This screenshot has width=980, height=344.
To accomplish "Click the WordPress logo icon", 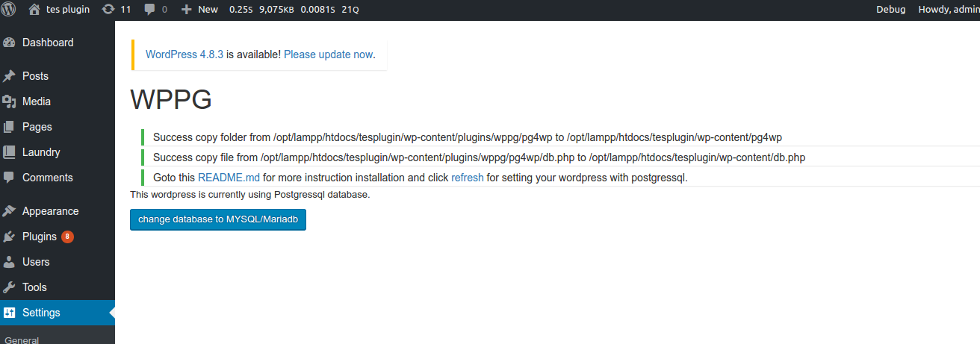I will point(9,10).
